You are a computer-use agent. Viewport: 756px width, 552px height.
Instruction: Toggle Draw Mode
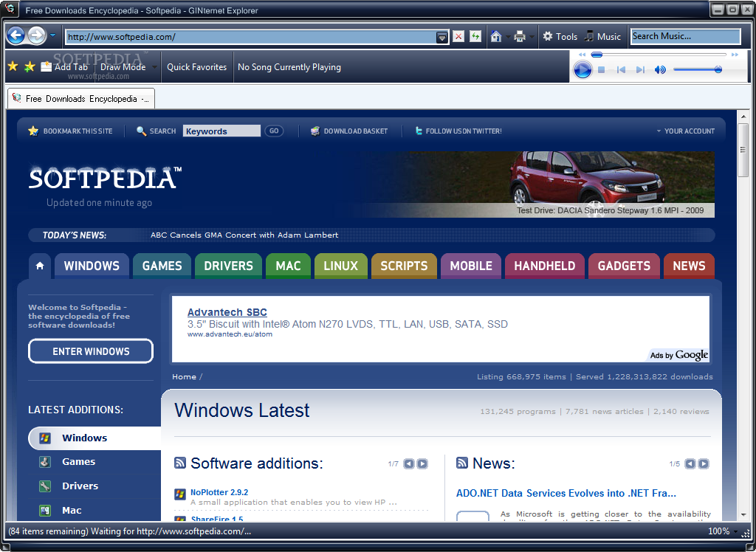pyautogui.click(x=123, y=67)
